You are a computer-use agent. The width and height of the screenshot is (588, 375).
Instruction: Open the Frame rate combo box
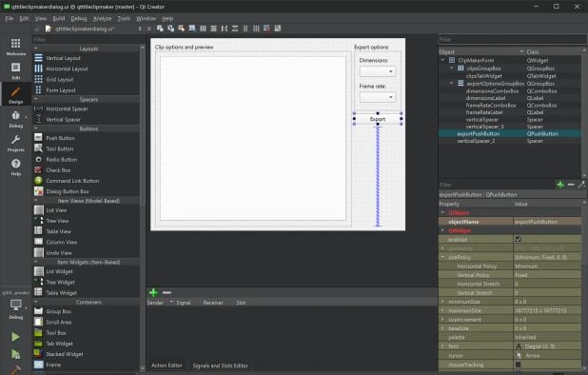coord(377,97)
